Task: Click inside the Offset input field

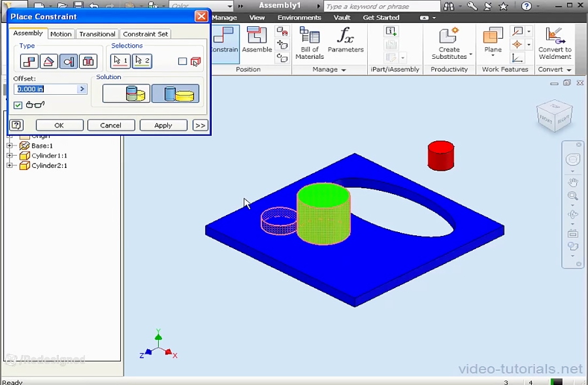Action: [46, 89]
